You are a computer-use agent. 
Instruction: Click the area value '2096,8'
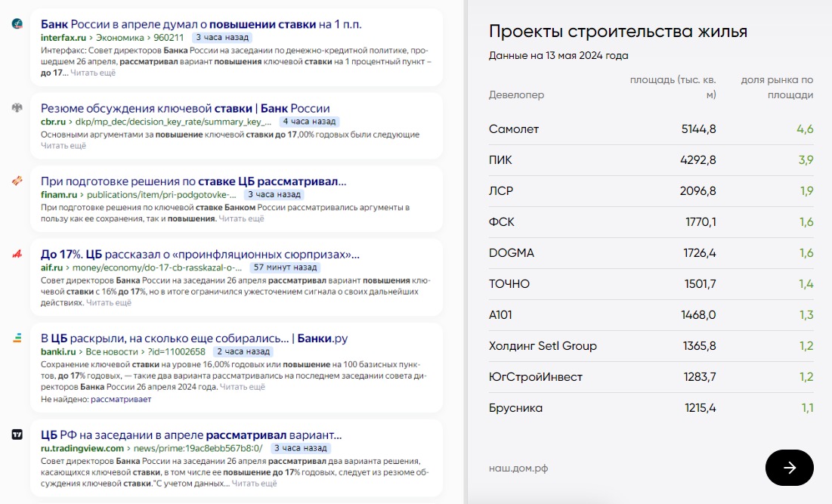click(698, 191)
